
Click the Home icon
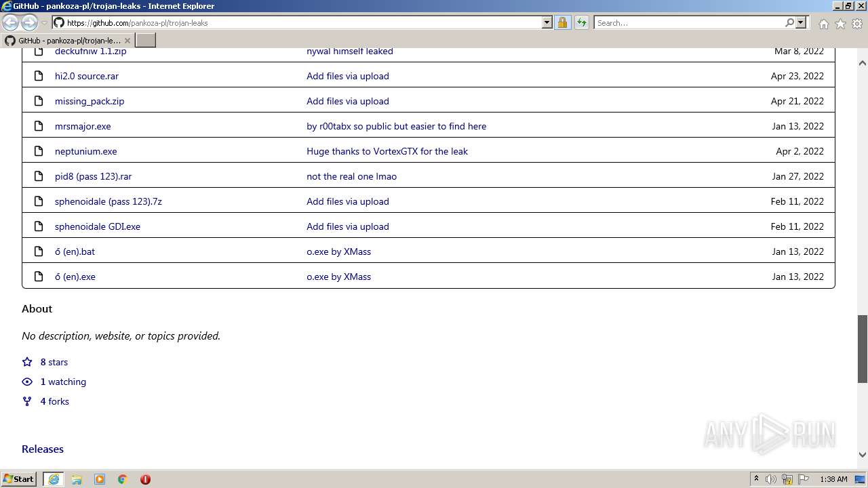[x=823, y=24]
